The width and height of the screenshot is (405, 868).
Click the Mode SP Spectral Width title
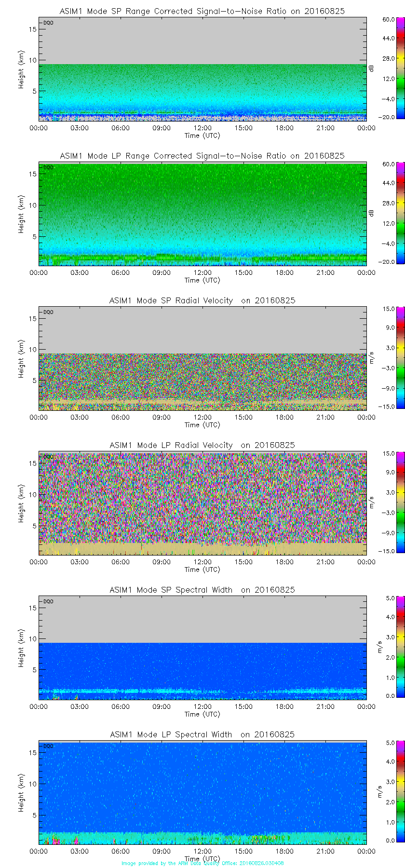(202, 590)
